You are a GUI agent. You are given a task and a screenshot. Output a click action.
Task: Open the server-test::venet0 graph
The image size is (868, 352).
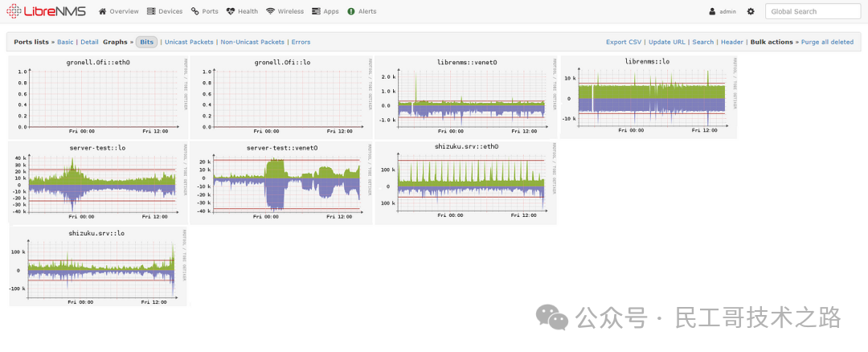tap(281, 182)
